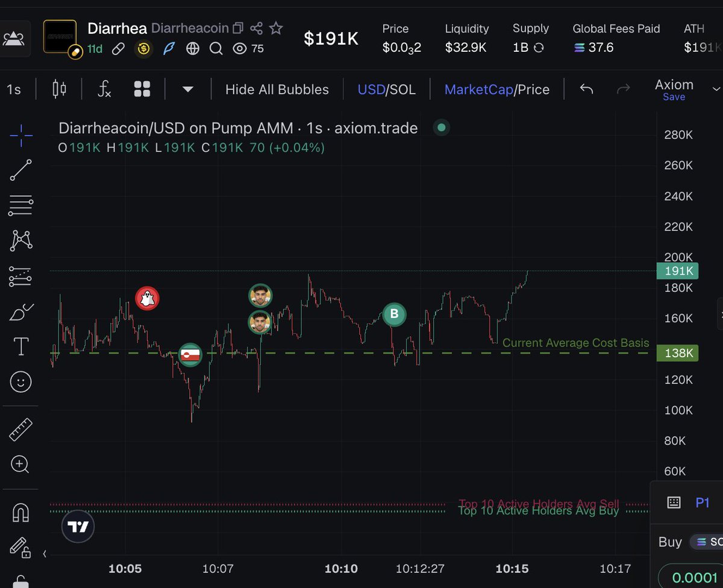This screenshot has width=723, height=588.
Task: Click the TradingView logo on chart
Action: [x=78, y=527]
